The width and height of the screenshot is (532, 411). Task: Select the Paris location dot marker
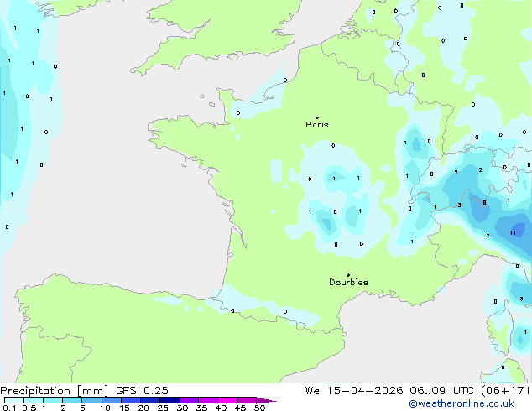coord(317,117)
